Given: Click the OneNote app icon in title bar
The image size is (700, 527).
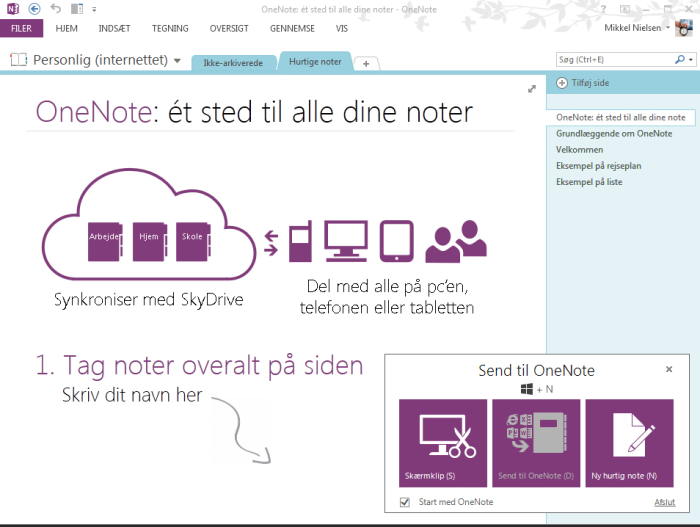Looking at the screenshot, I should [x=13, y=8].
